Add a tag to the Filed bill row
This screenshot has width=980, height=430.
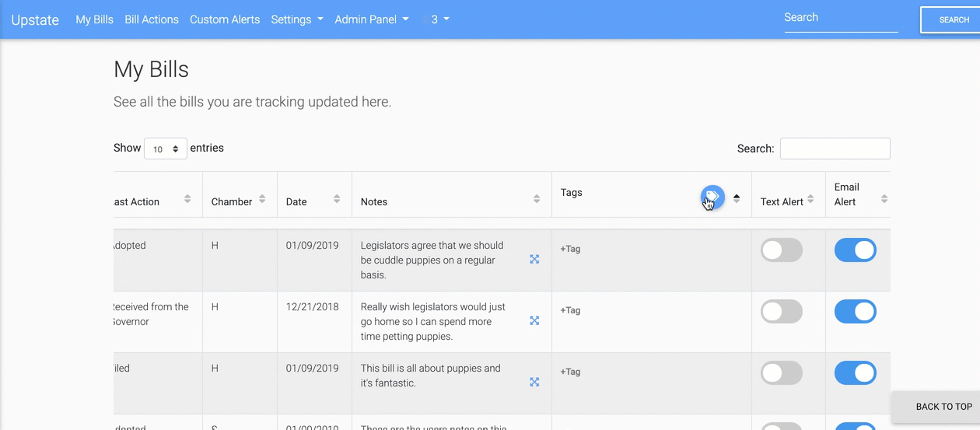point(570,372)
